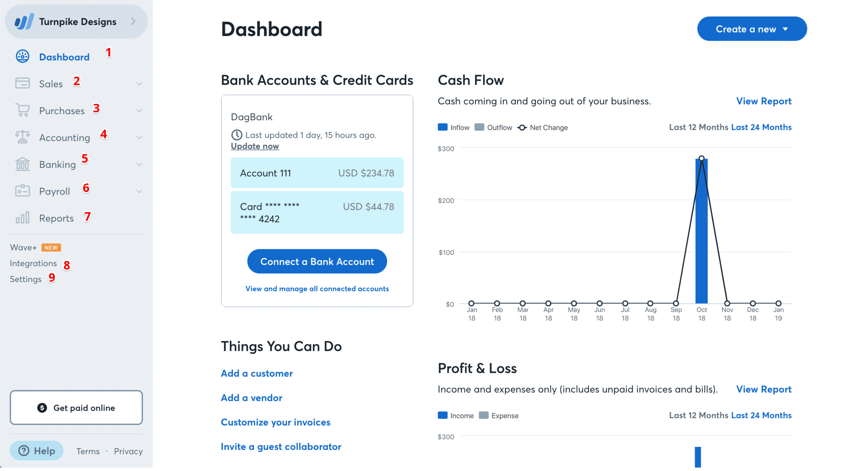Click Connect a Bank Account button
Image resolution: width=868 pixels, height=471 pixels.
[x=317, y=261]
